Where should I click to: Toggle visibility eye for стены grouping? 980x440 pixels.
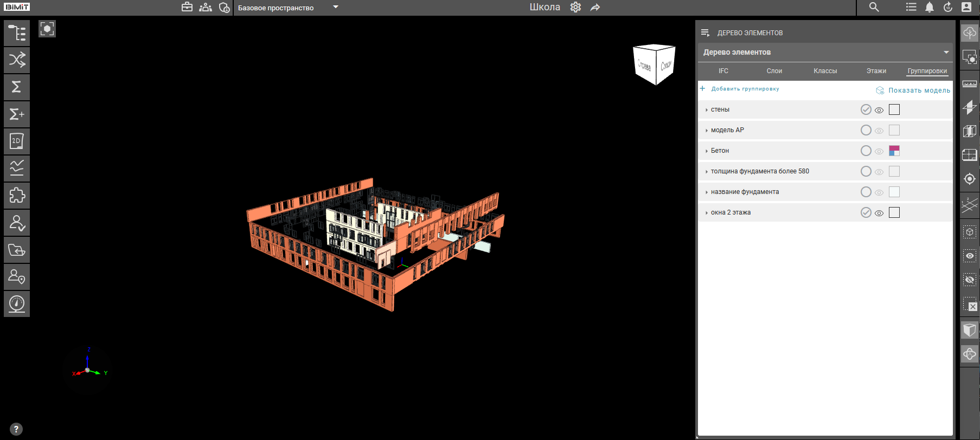click(879, 110)
